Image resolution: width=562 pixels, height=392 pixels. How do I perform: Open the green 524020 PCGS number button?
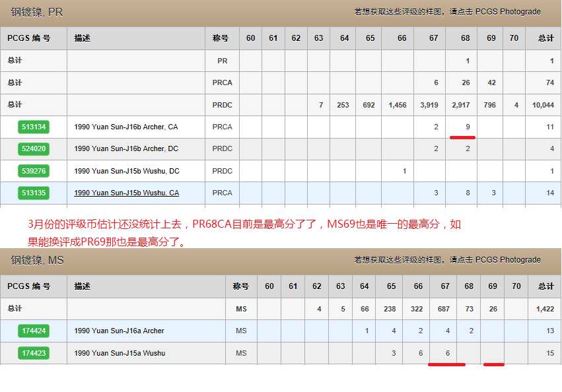pos(34,149)
